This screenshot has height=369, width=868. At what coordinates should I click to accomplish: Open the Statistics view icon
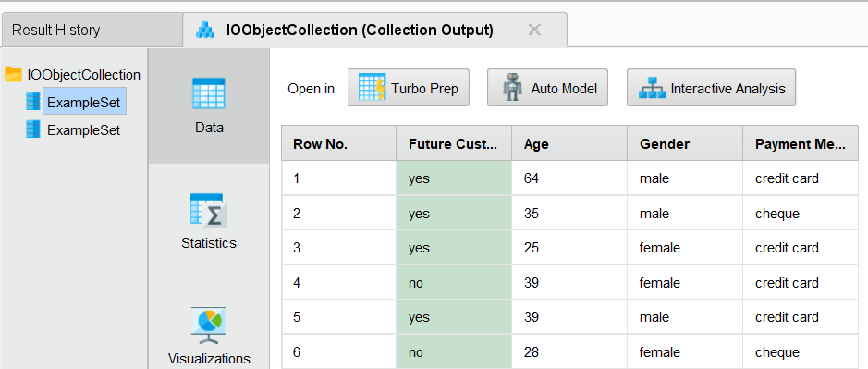[209, 211]
